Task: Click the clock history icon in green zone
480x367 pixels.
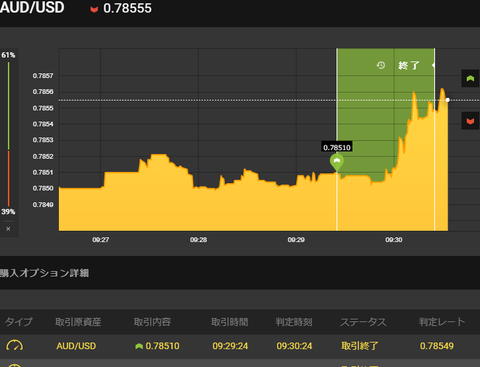Action: coord(381,65)
